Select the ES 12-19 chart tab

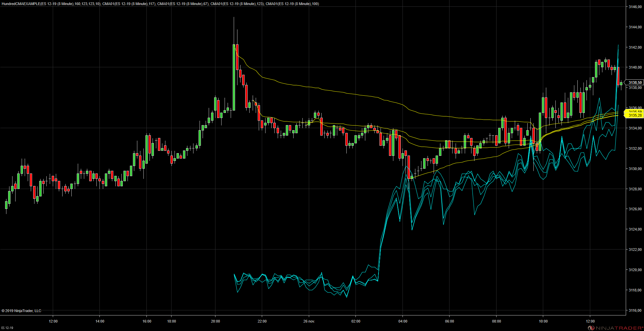tap(7, 328)
